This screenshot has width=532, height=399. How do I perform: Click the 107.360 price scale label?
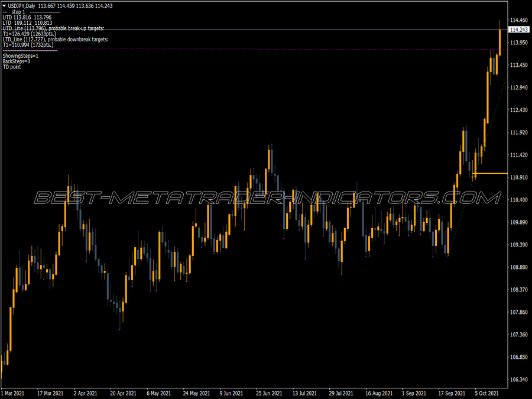pos(519,335)
